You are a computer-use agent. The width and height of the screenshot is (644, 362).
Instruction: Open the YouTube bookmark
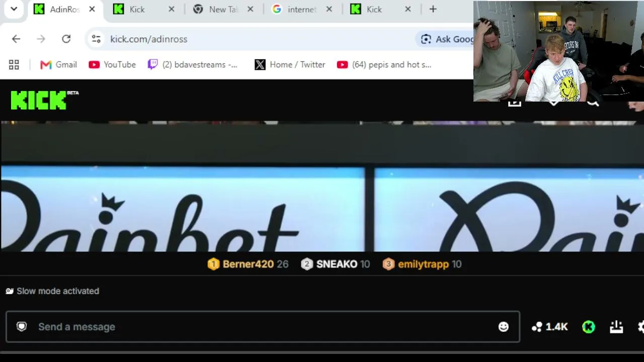pos(112,64)
